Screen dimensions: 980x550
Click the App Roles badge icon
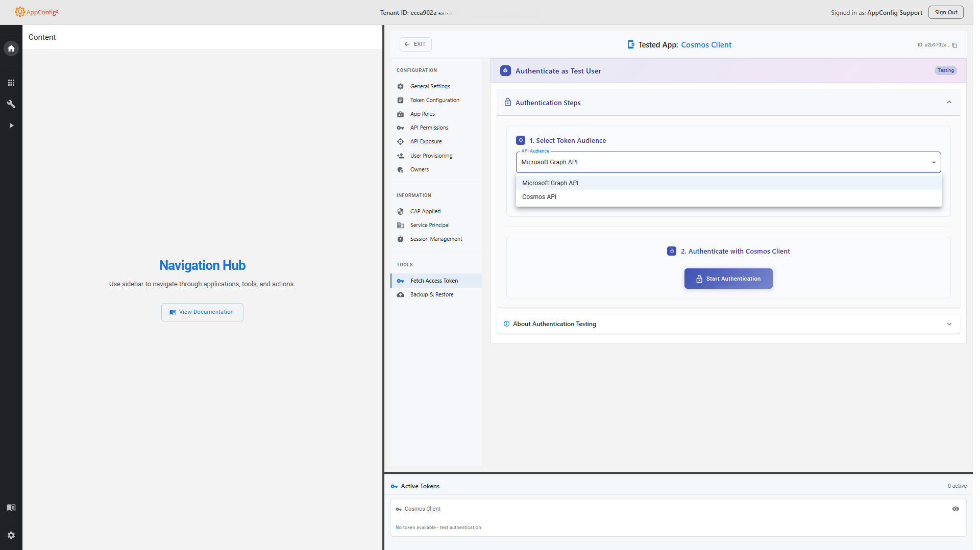coord(401,114)
